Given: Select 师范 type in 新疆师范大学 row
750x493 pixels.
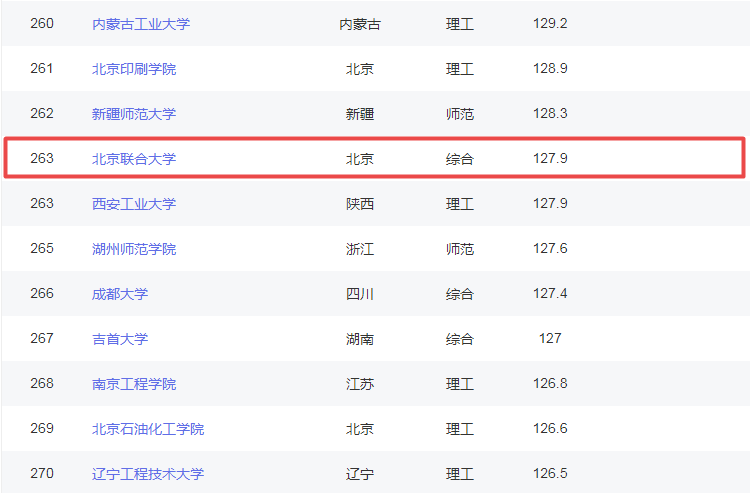Looking at the screenshot, I should [460, 114].
